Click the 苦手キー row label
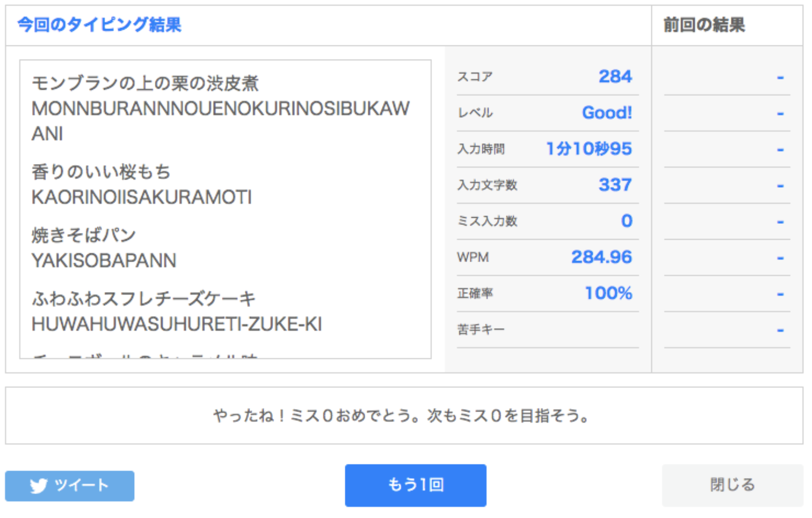This screenshot has width=812, height=518. [480, 330]
